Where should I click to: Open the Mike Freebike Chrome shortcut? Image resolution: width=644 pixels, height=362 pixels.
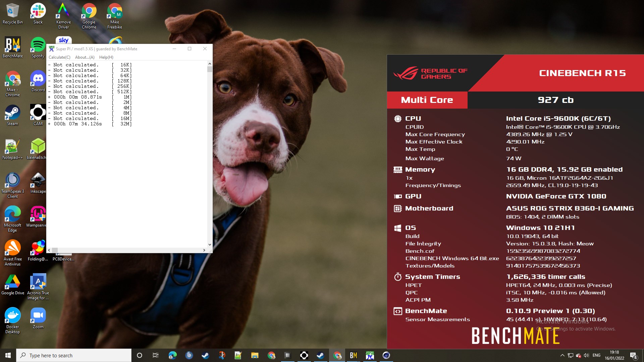tap(115, 16)
